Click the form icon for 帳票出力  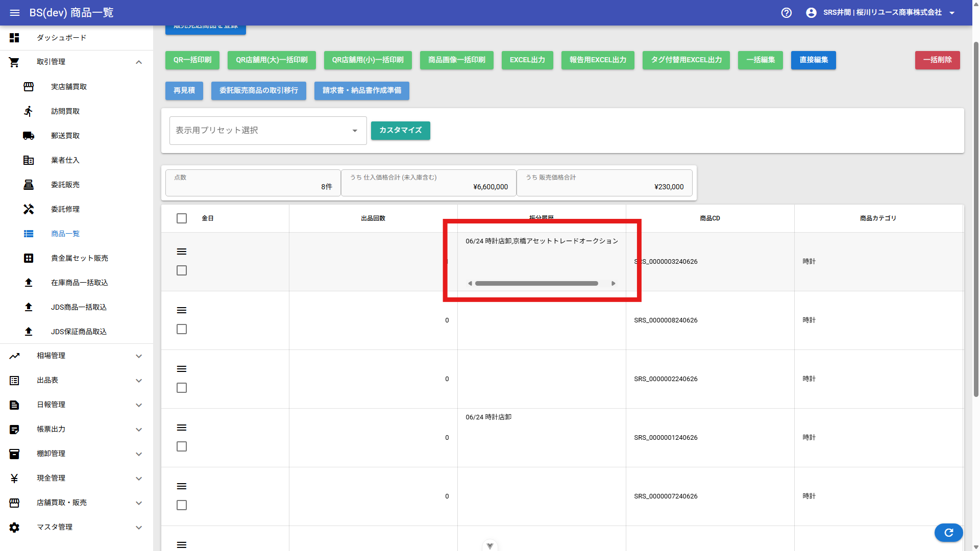pyautogui.click(x=14, y=430)
